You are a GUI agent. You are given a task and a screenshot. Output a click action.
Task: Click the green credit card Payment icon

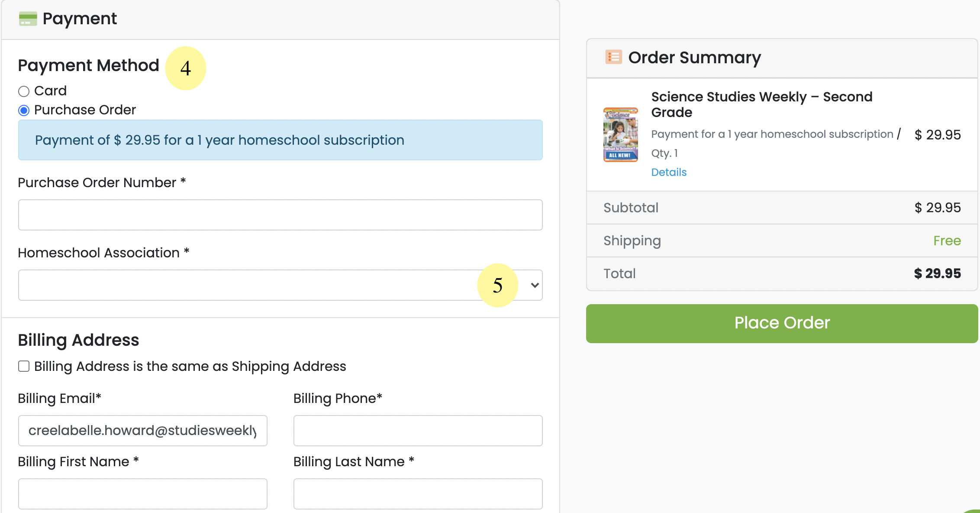[x=28, y=19]
